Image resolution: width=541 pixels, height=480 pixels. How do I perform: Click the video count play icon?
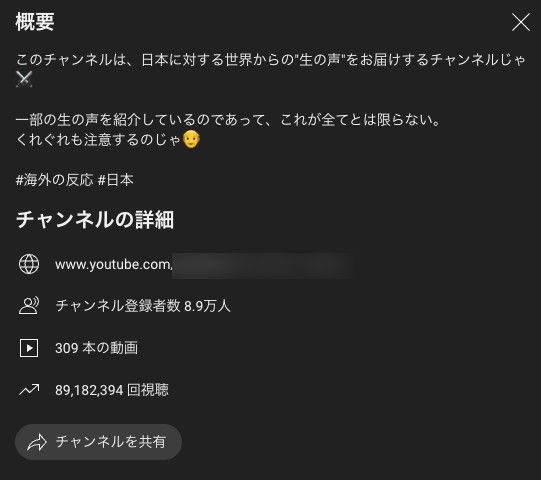(x=29, y=348)
